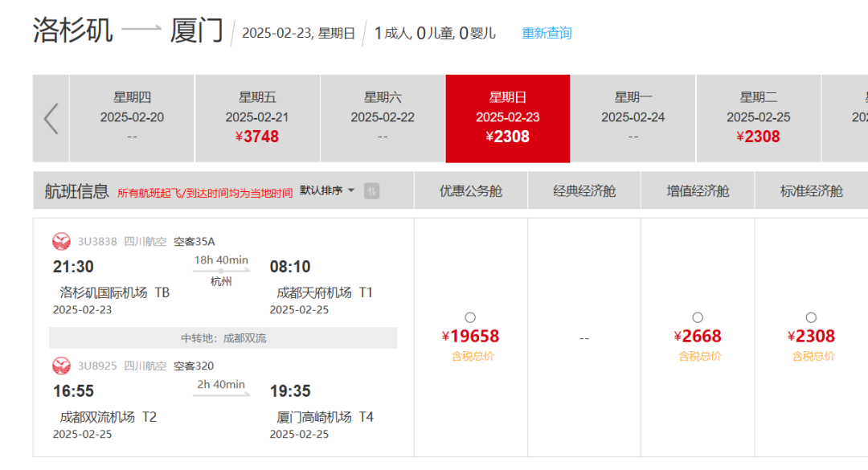The height and width of the screenshot is (470, 868).
Task: Select the Saturday 2025-02-22 date tab
Action: tap(383, 118)
